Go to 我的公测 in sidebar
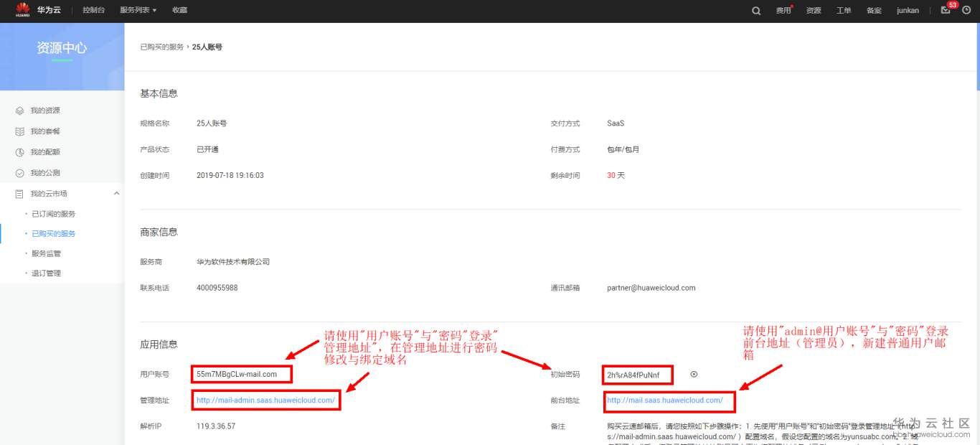Screen dimensions: 980x445 [45, 173]
